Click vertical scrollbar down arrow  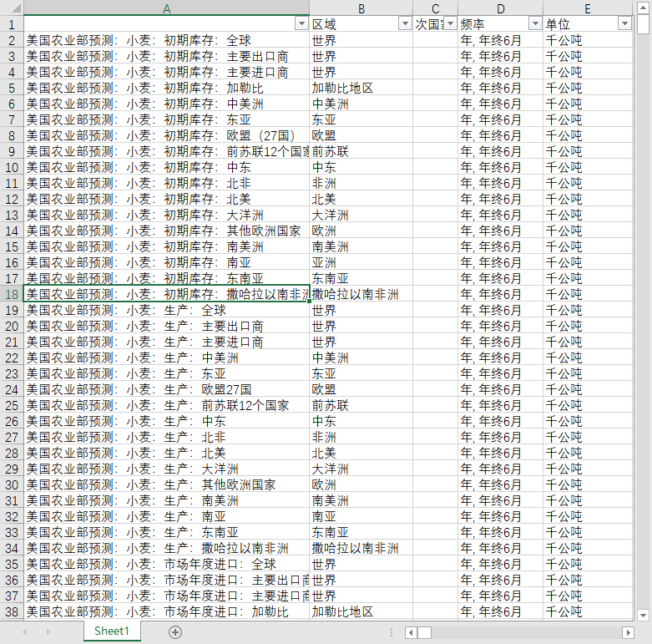pos(644,615)
